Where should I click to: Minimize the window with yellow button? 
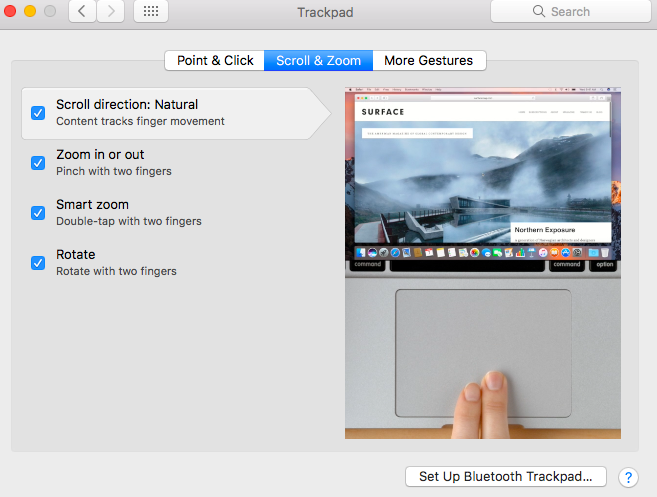point(30,11)
